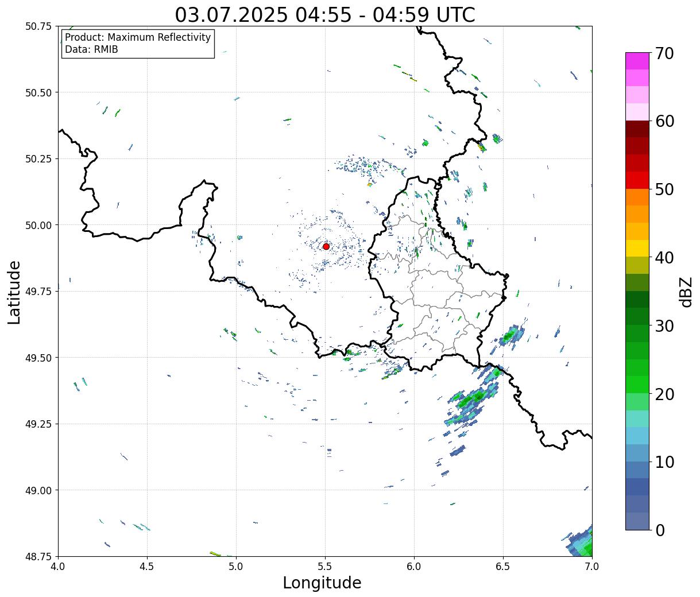Screen dimensions: 700x597
Task: Click the latitude tick label 50.00
Action: click(x=38, y=225)
